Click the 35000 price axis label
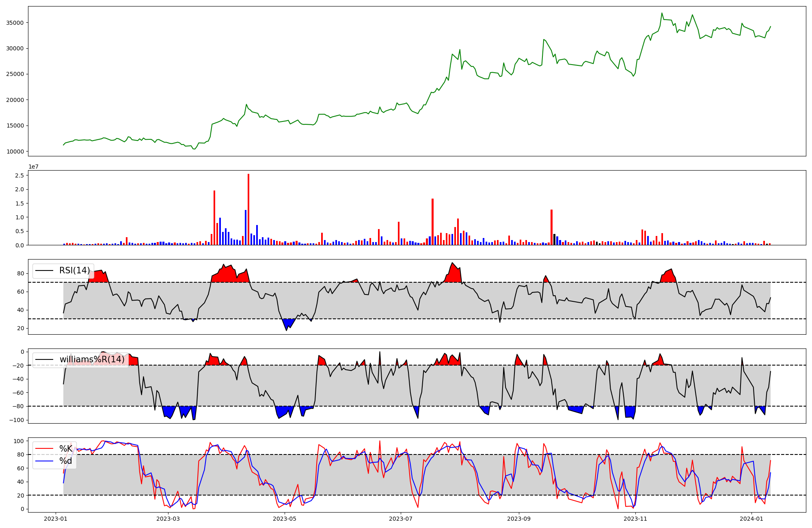 tap(15, 23)
